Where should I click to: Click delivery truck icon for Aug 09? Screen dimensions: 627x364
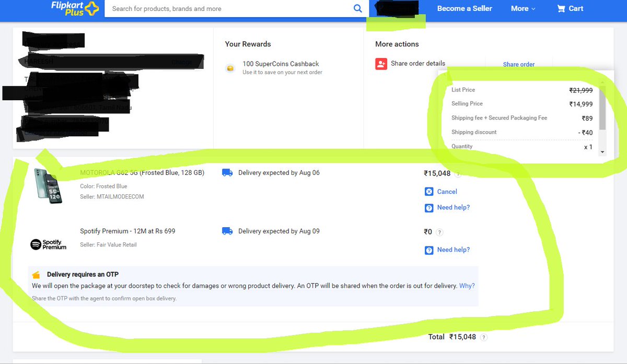(227, 231)
